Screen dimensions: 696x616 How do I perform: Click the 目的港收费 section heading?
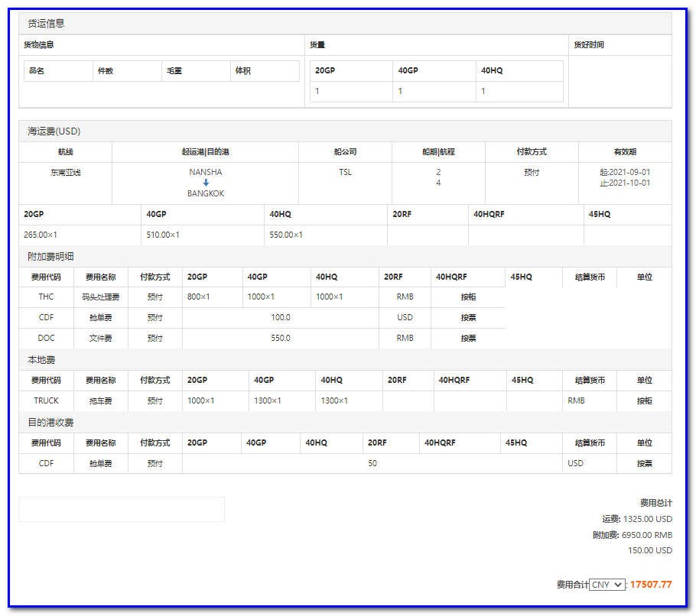click(x=51, y=423)
